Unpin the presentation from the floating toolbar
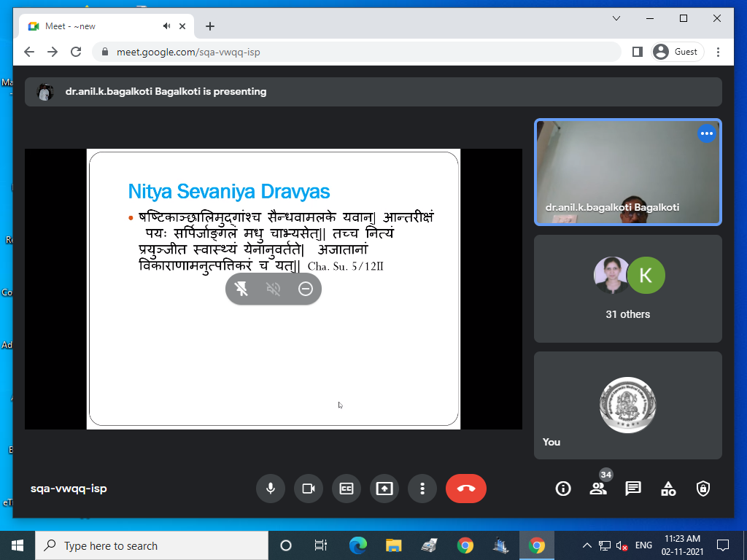 pos(241,289)
